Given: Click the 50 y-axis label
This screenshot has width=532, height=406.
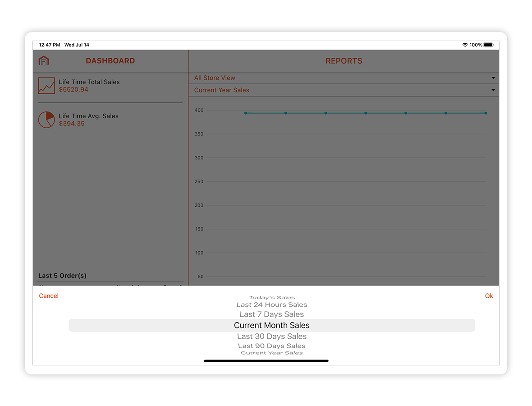Looking at the screenshot, I should pyautogui.click(x=201, y=277).
